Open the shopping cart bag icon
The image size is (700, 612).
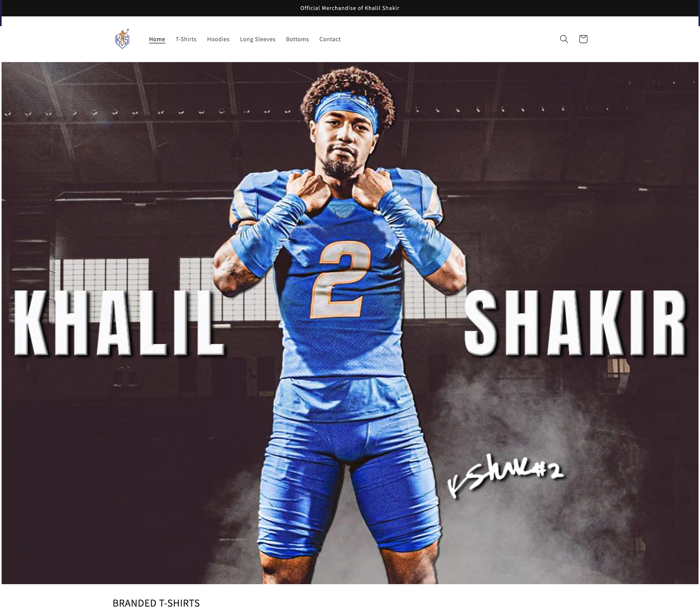(x=583, y=39)
